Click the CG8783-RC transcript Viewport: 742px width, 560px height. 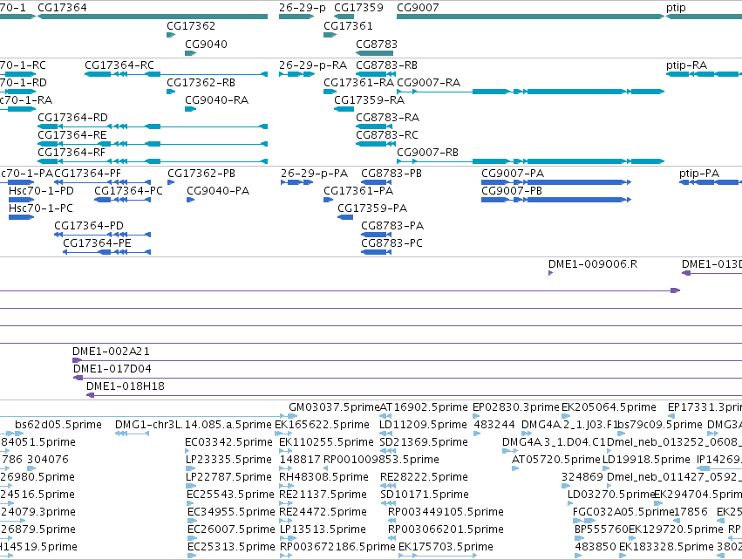tap(374, 144)
